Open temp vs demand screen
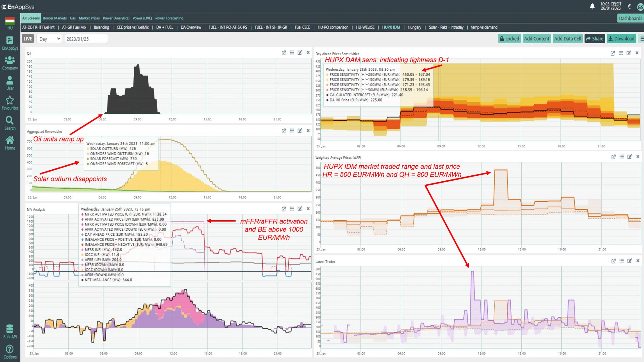 click(484, 27)
